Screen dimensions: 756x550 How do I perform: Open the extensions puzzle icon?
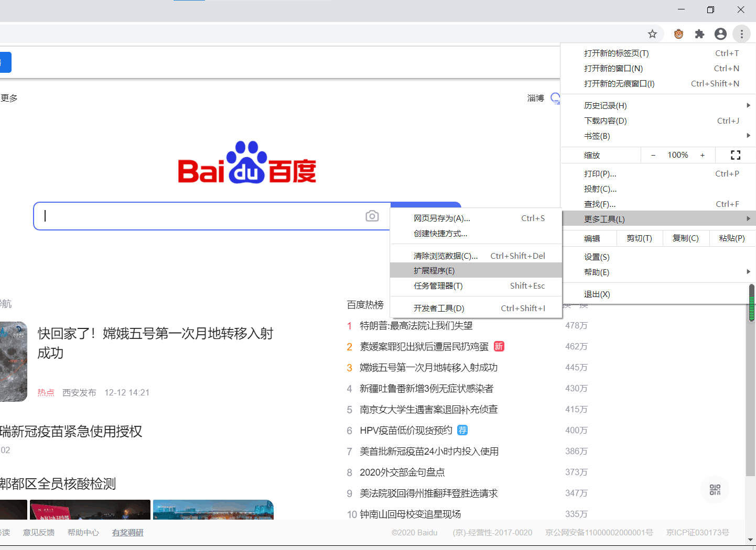[x=699, y=34]
